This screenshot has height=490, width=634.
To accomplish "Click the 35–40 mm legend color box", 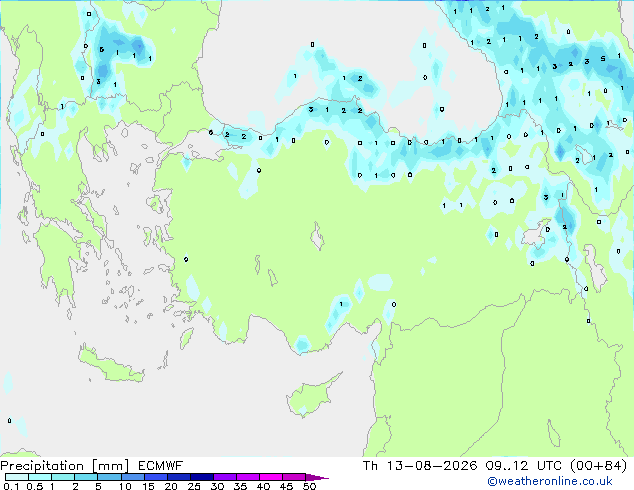I will [248, 477].
